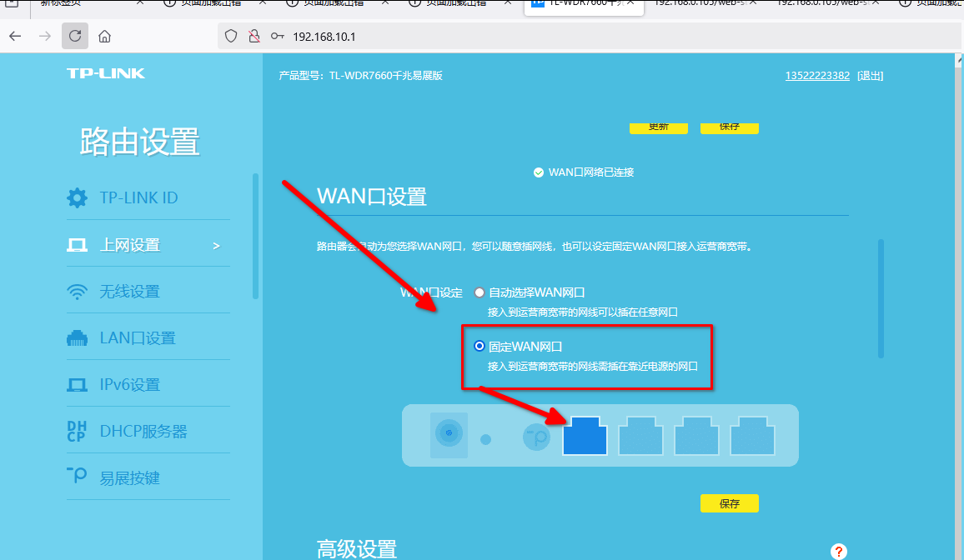This screenshot has height=560, width=964.
Task: Click the yellow 保存 button below the ports
Action: [x=729, y=503]
